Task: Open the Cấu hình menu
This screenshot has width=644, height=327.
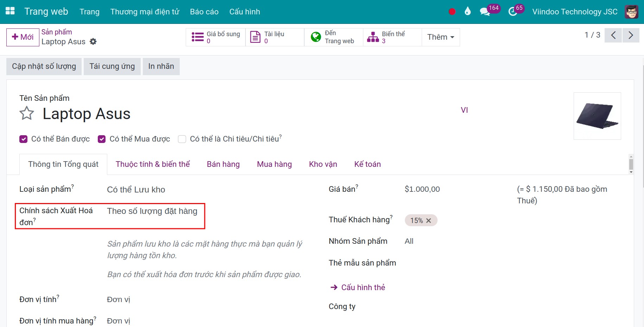Action: pos(245,12)
